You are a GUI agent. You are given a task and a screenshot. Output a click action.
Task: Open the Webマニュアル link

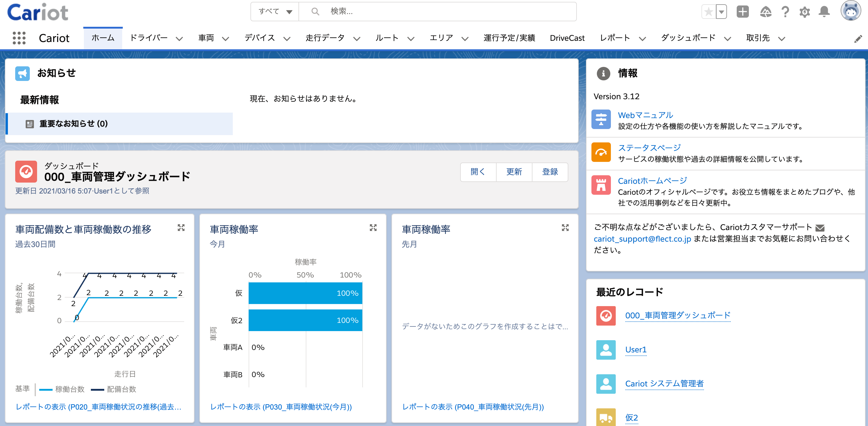(x=645, y=115)
